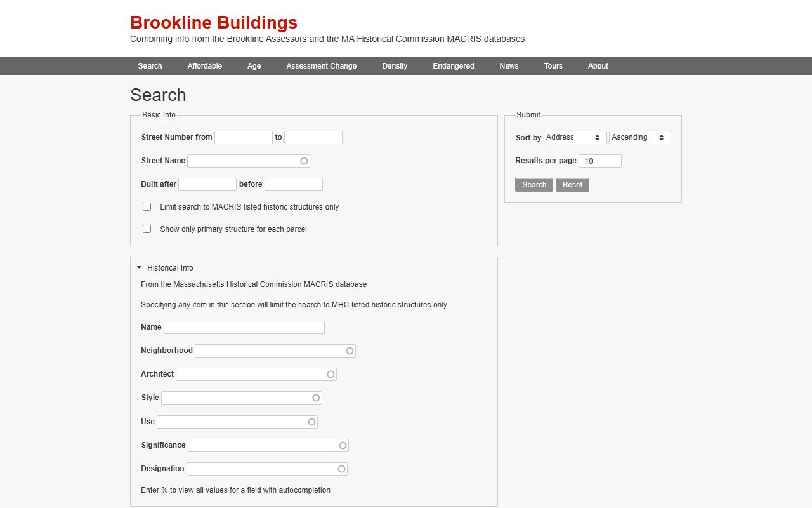The image size is (812, 508).
Task: Click the historical Name field
Action: tap(244, 327)
